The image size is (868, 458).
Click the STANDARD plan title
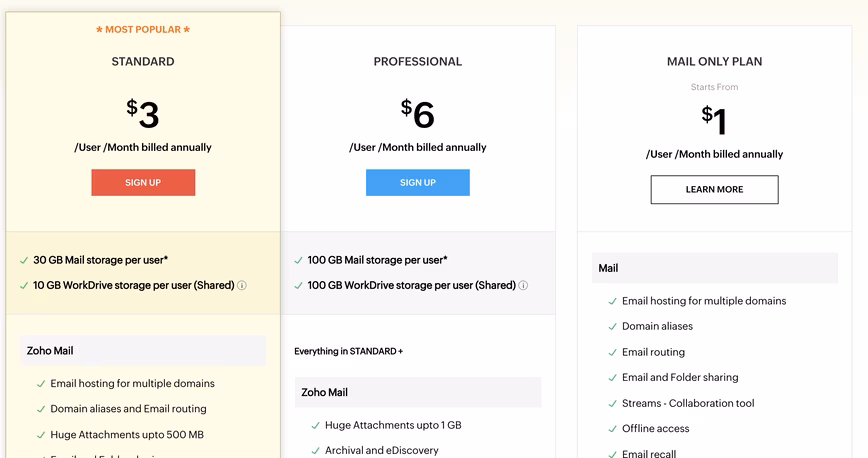(143, 61)
